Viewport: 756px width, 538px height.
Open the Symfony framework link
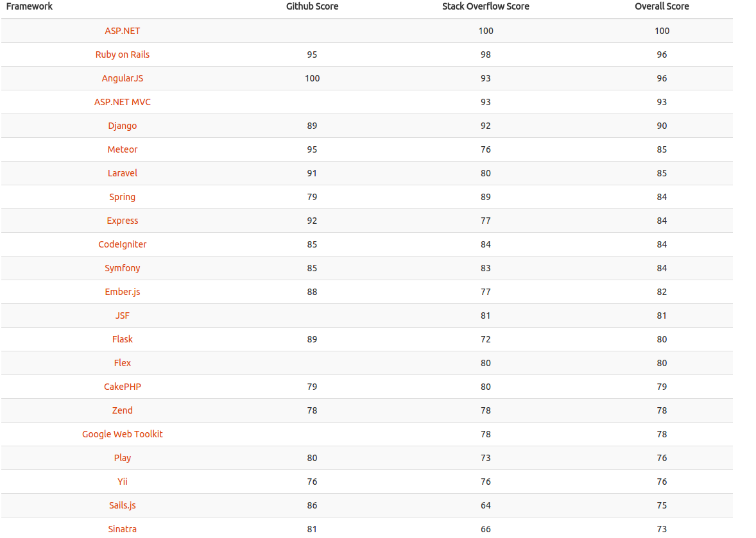[123, 268]
